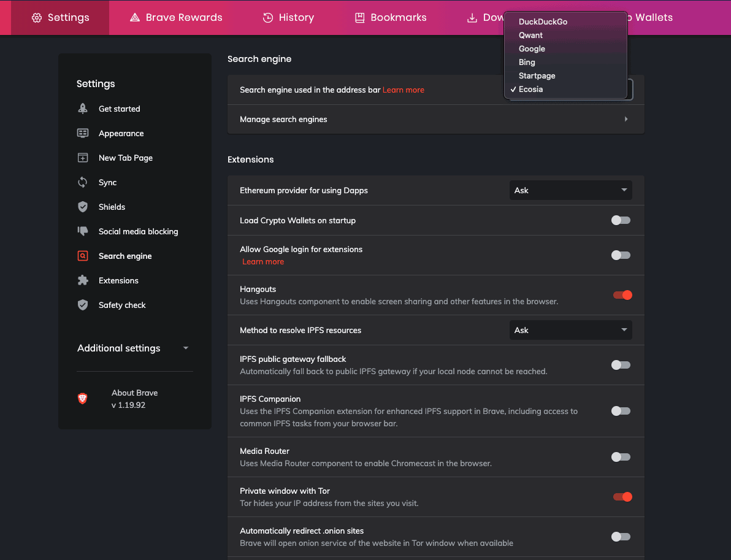Open Ethereum provider for Dapps dropdown

click(x=570, y=190)
